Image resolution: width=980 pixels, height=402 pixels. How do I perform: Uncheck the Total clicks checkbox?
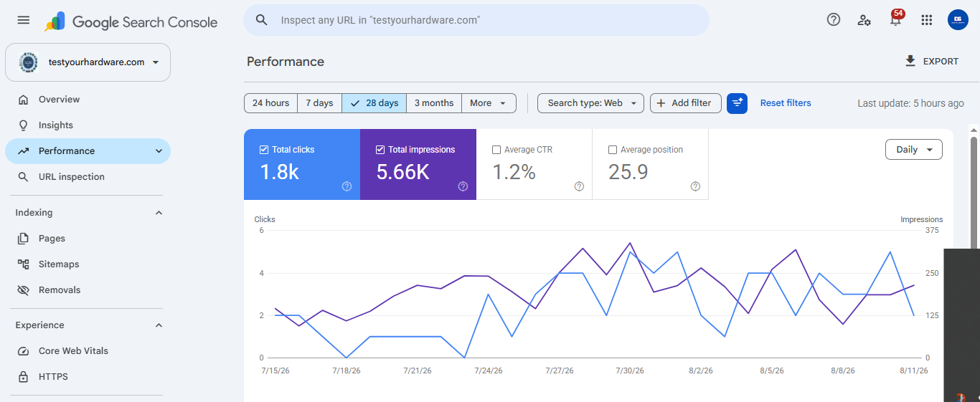[x=264, y=150]
